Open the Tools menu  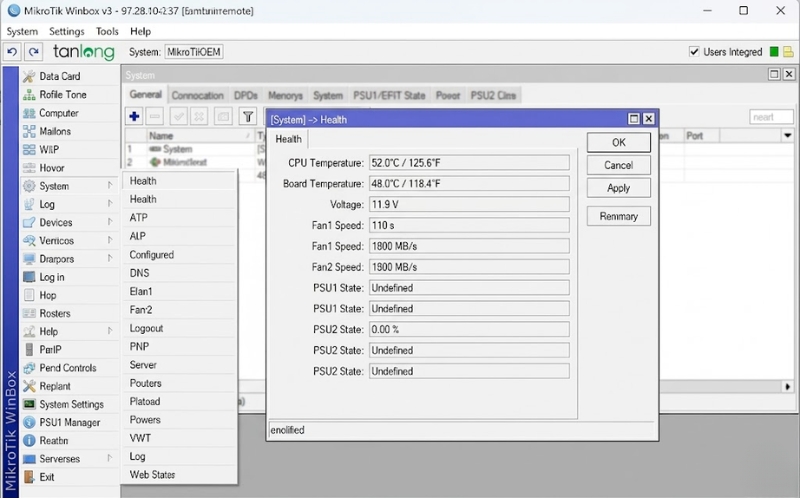[107, 31]
